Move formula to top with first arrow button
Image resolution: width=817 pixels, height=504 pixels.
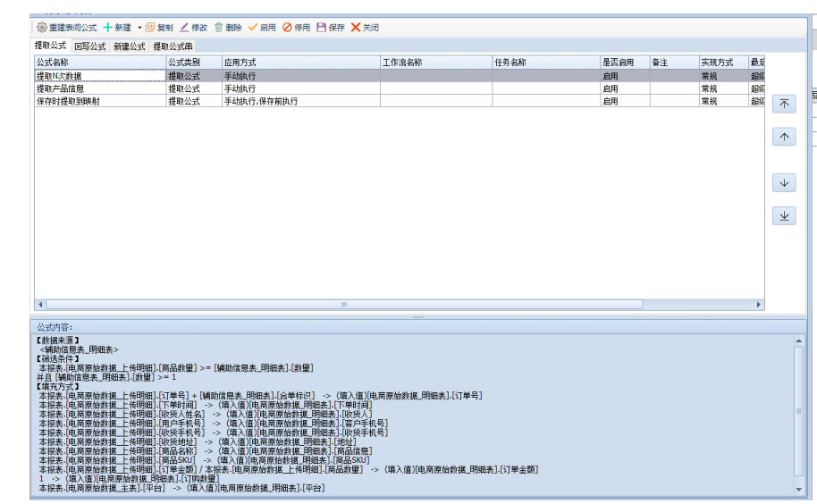(x=784, y=104)
